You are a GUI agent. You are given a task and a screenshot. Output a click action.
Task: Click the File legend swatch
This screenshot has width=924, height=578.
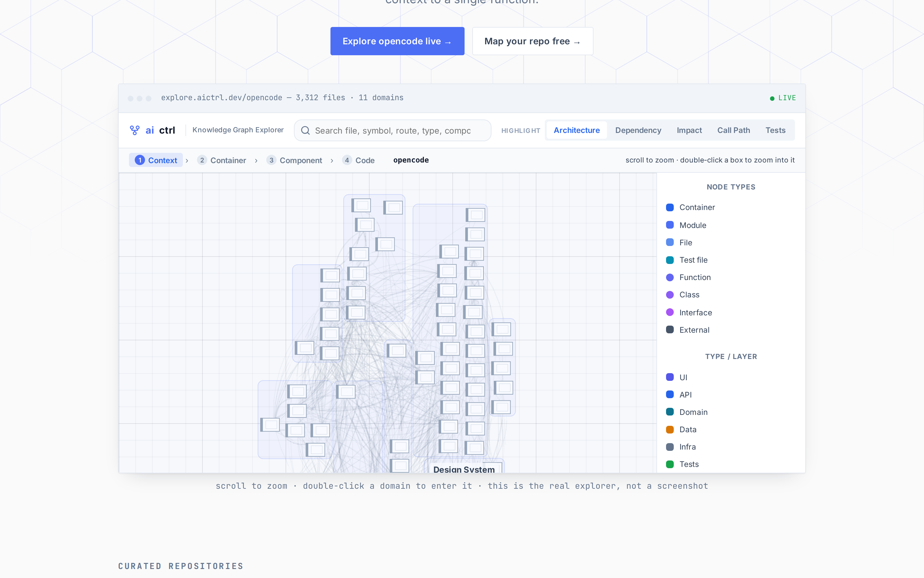tap(670, 242)
